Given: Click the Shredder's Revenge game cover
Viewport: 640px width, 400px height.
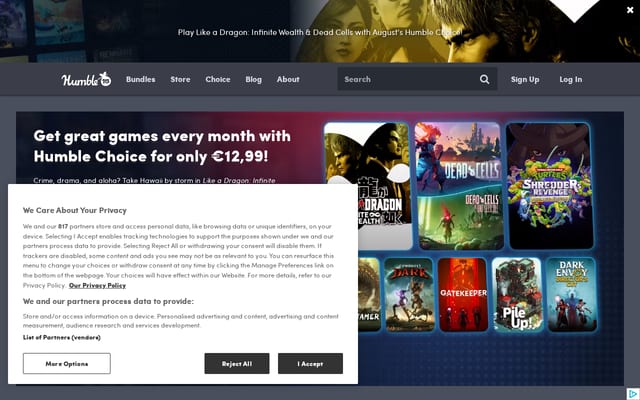Looking at the screenshot, I should point(549,186).
